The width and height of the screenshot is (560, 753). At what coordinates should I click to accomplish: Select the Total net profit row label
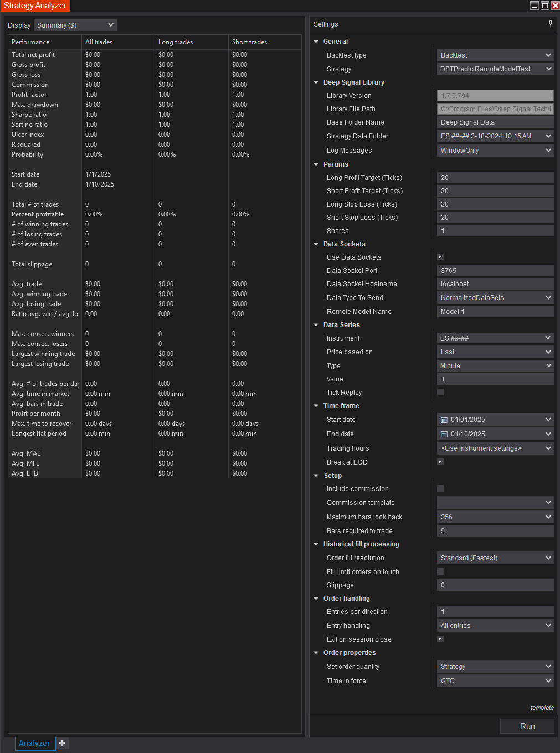click(33, 55)
